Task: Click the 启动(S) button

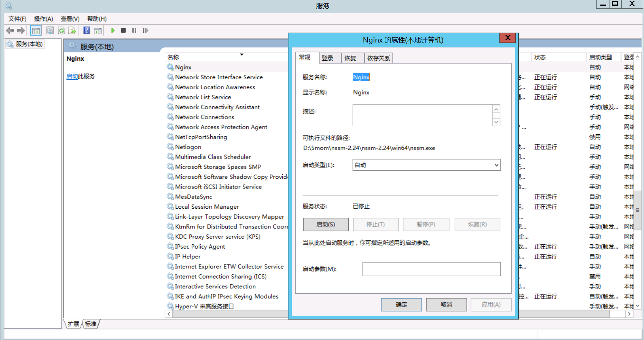Action: point(326,224)
